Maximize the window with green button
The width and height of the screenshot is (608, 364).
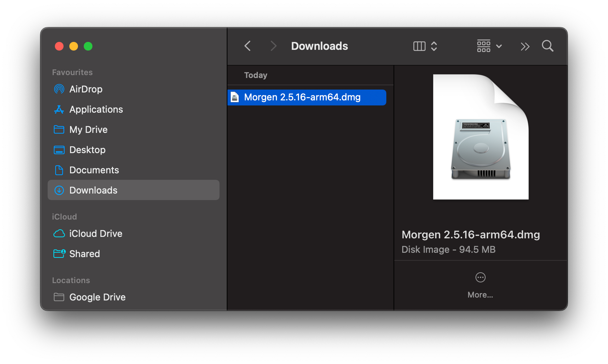click(x=88, y=46)
